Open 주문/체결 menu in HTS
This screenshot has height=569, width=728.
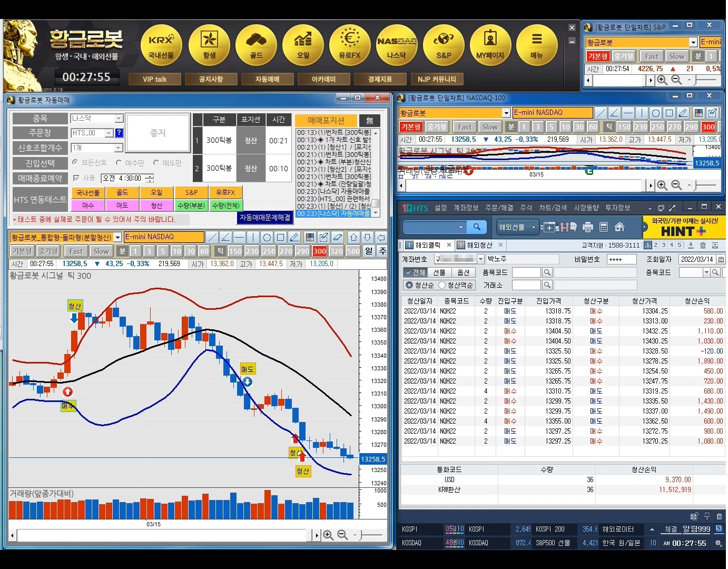[499, 208]
